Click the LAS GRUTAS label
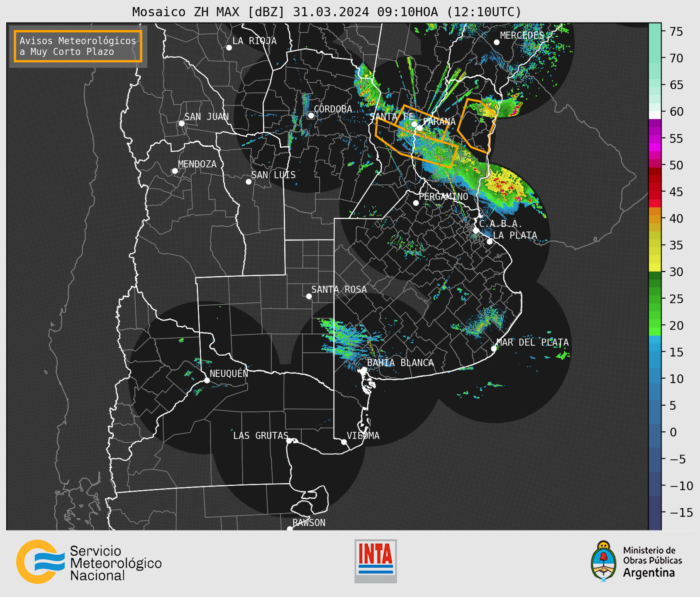The image size is (700, 597). pyautogui.click(x=261, y=436)
